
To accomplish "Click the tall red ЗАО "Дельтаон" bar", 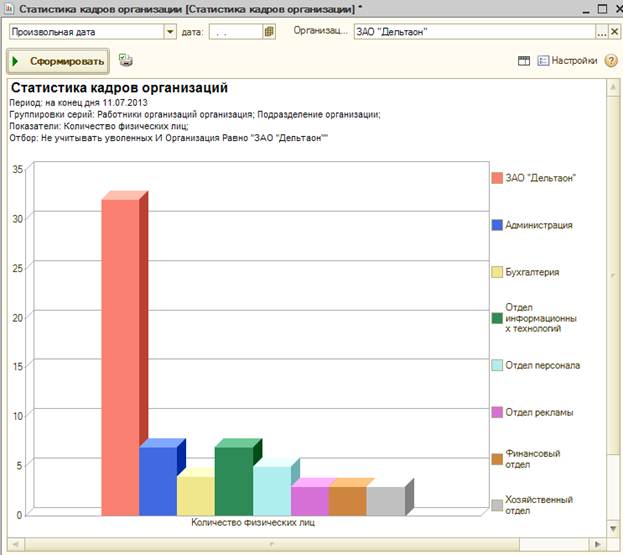I will (x=119, y=355).
